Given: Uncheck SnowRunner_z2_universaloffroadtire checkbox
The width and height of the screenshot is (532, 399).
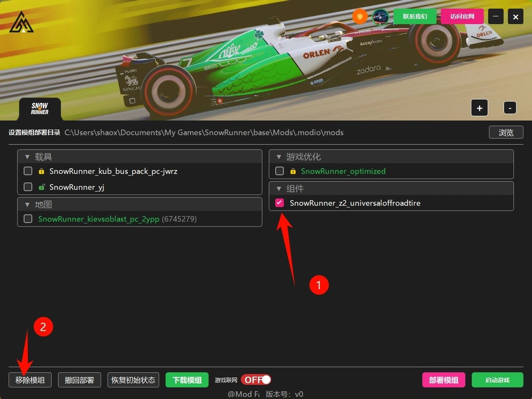Looking at the screenshot, I should click(x=280, y=203).
